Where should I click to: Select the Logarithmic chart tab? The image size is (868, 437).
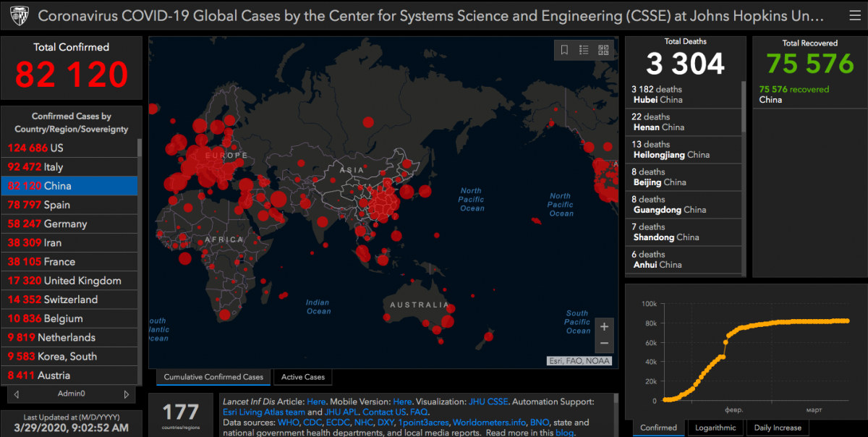point(715,428)
